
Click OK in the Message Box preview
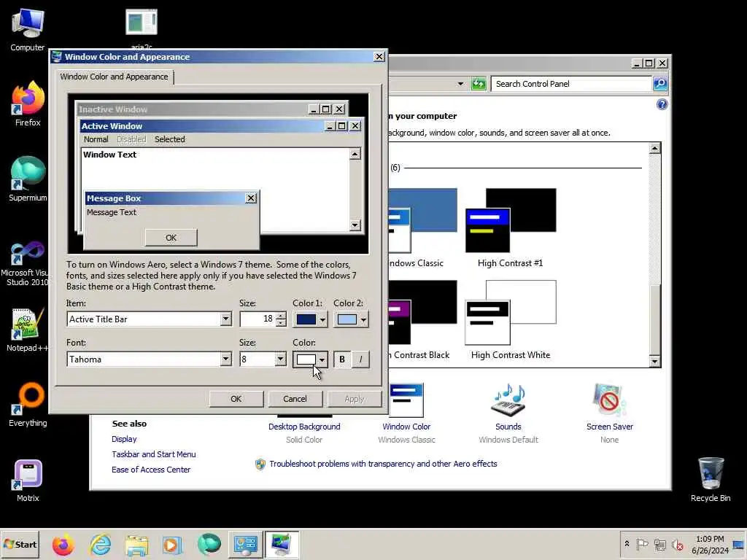coord(171,238)
